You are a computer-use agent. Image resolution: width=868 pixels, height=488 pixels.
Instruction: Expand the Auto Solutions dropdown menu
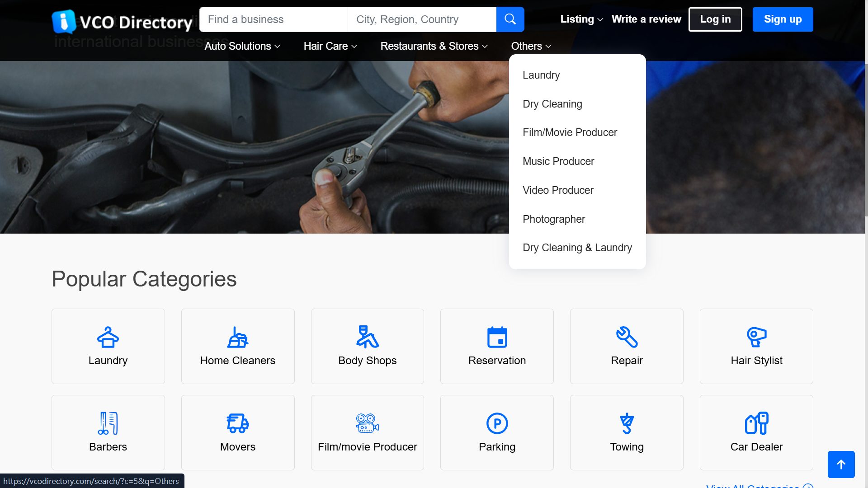(242, 46)
